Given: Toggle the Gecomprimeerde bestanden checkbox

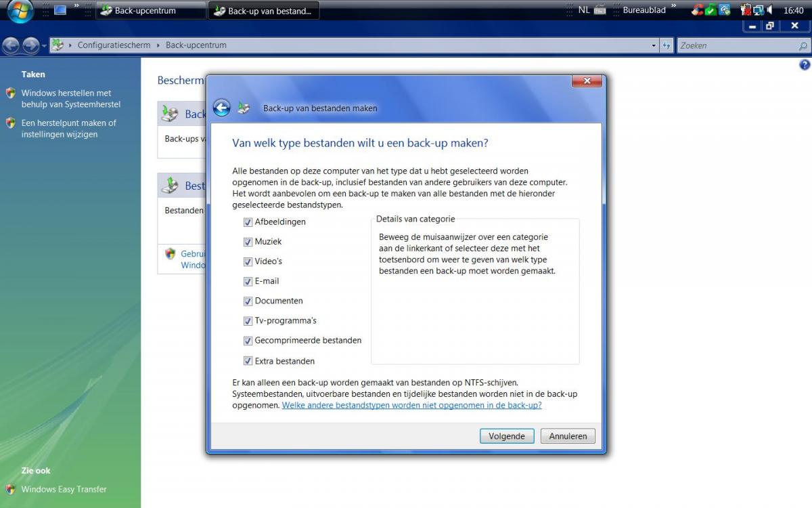Looking at the screenshot, I should pos(248,341).
